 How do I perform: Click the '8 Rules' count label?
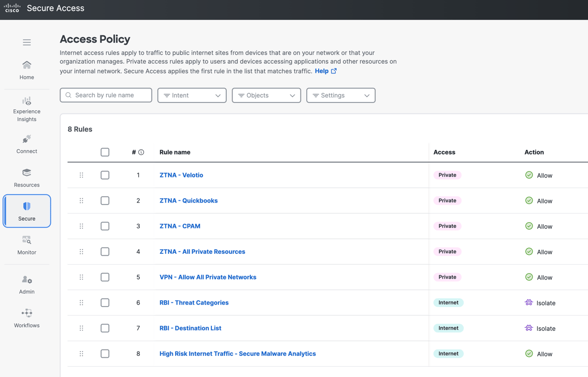80,129
